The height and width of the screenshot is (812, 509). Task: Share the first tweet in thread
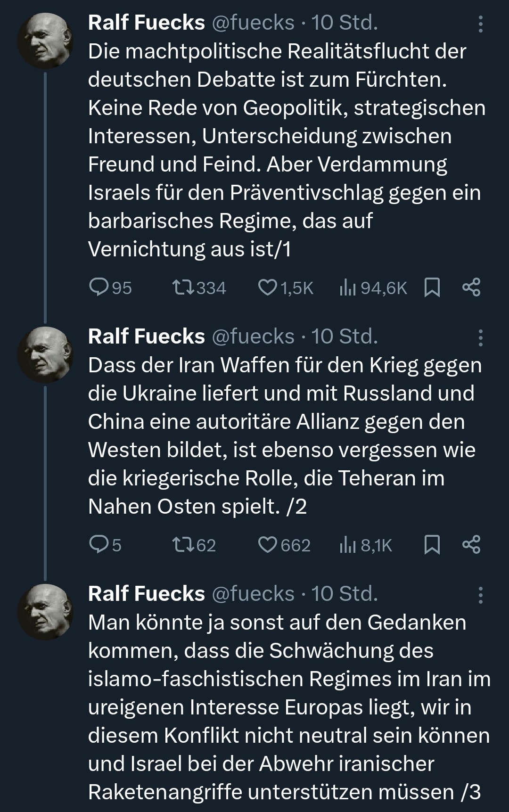pyautogui.click(x=471, y=287)
